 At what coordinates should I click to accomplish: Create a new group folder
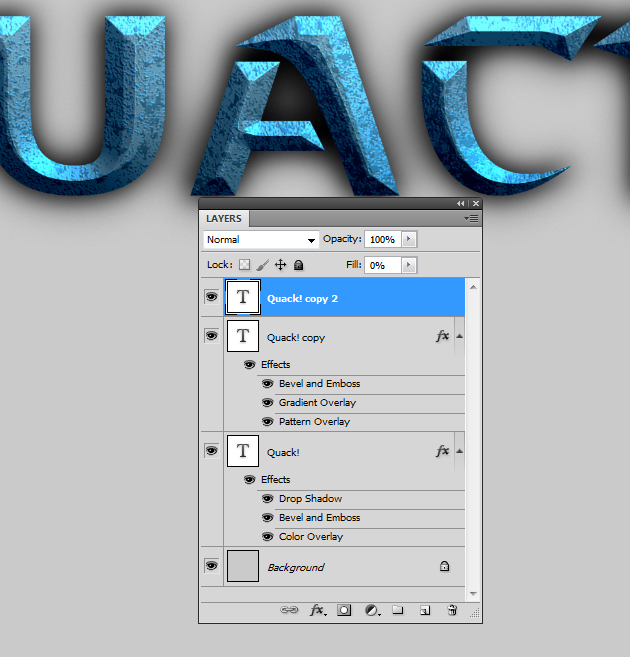pos(397,609)
